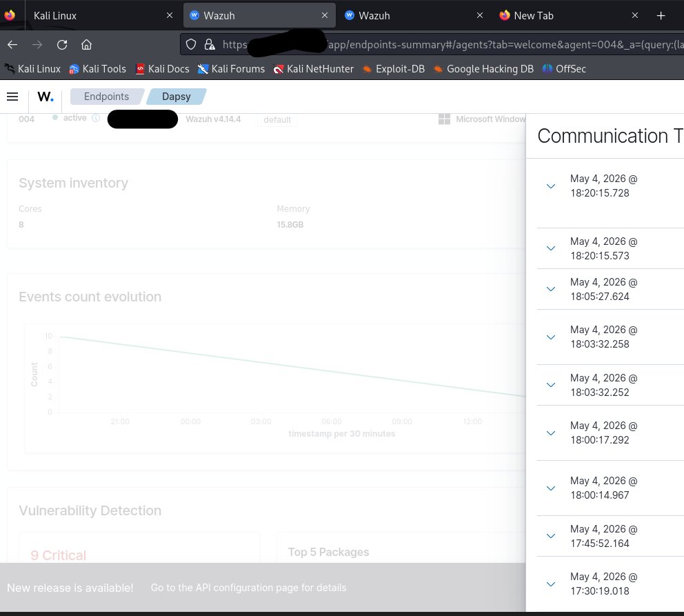Expand the 17:30:19.018 event row
The height and width of the screenshot is (616, 684).
pyautogui.click(x=551, y=584)
